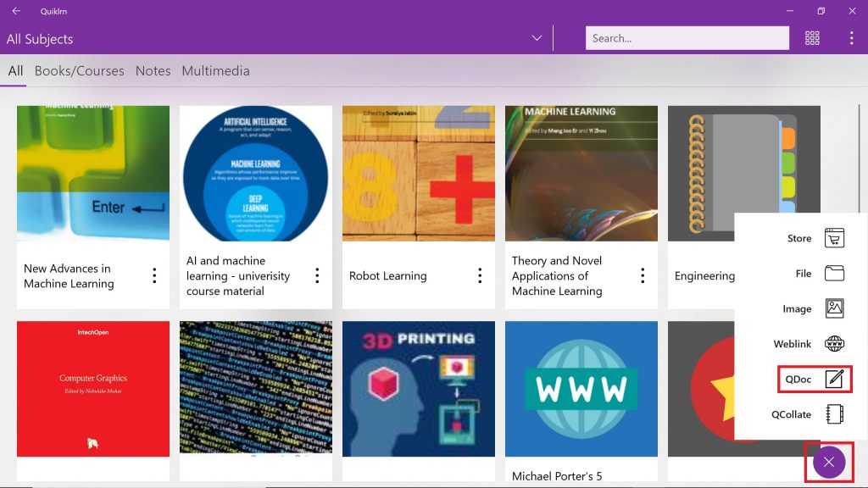
Task: Open the top-right vertical ellipsis menu
Action: click(851, 38)
